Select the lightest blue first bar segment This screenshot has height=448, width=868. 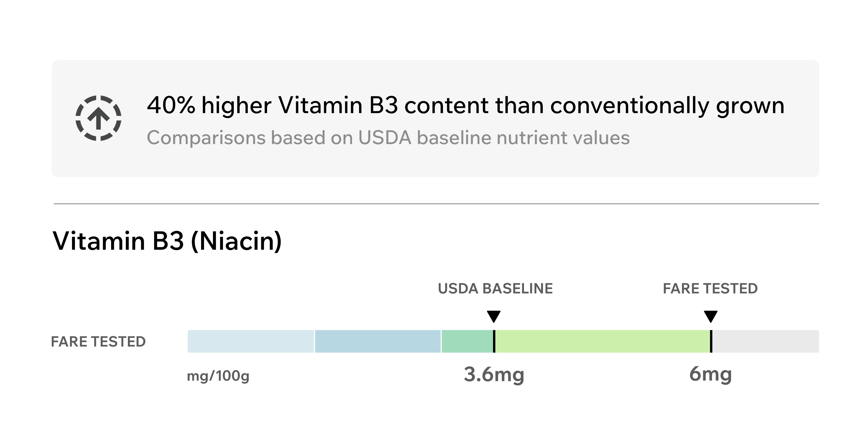coord(251,341)
